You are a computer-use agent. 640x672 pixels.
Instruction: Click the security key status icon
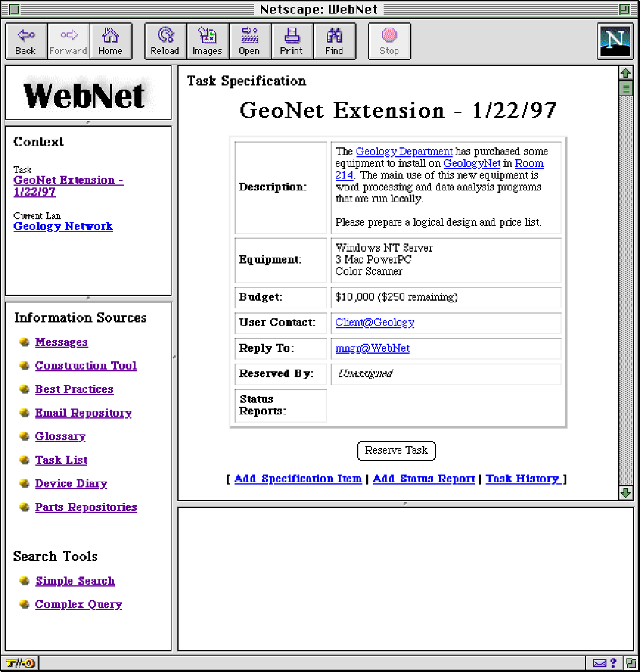(x=21, y=663)
